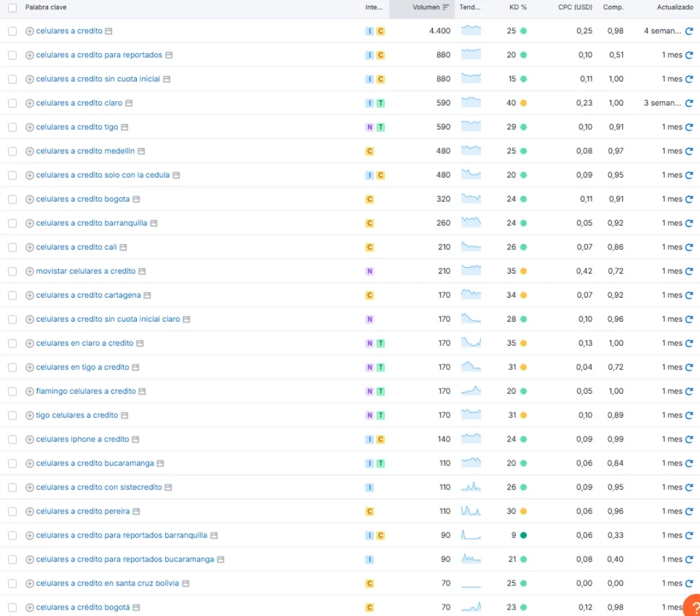Click the Actualizado column header
Image resolution: width=700 pixels, height=616 pixels.
674,8
